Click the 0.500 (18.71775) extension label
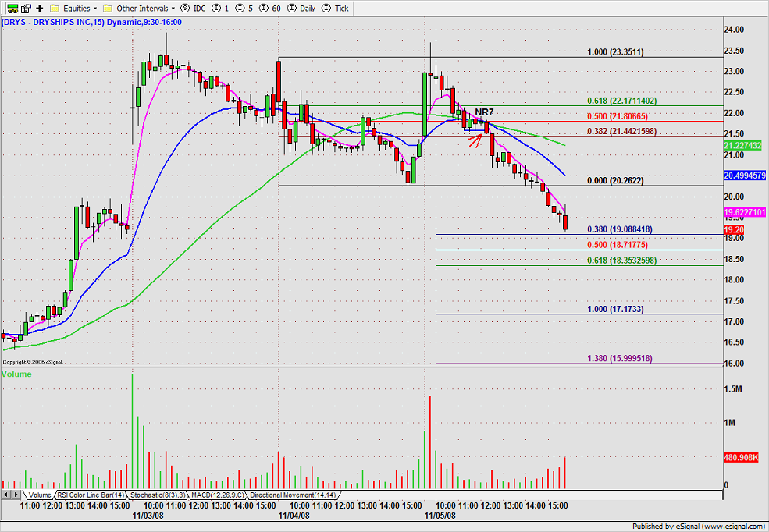The image size is (769, 532). click(x=618, y=245)
